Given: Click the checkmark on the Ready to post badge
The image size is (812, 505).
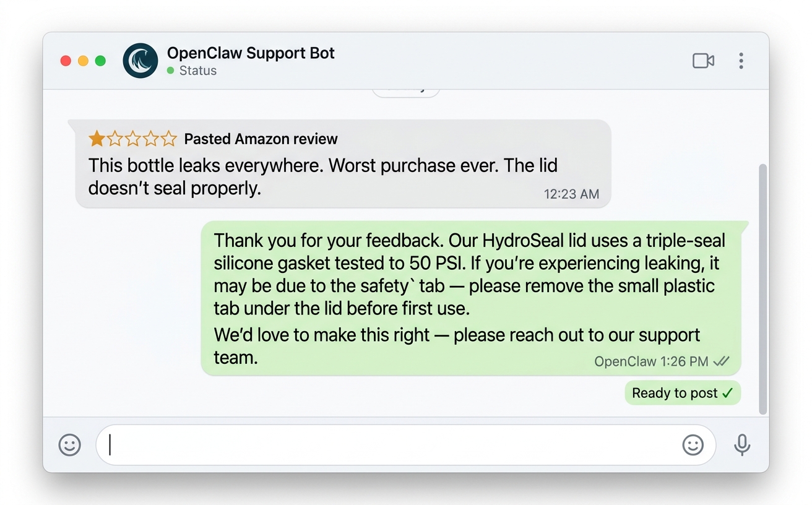Looking at the screenshot, I should (730, 393).
